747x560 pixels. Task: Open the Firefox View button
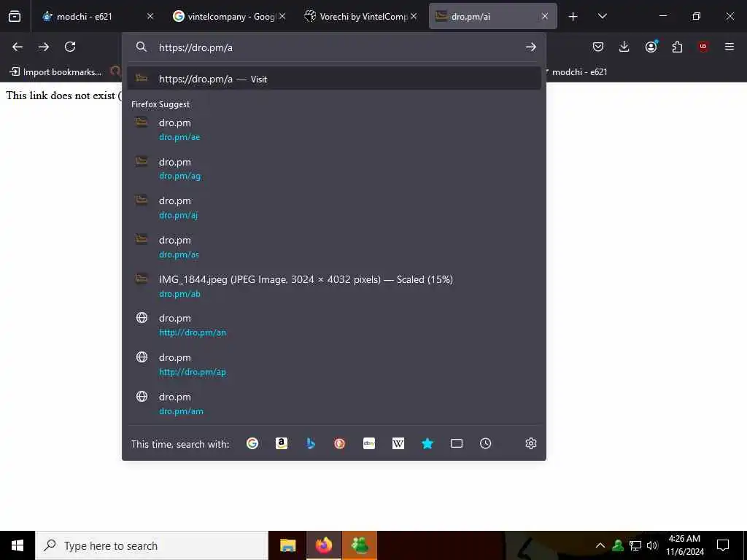(15, 16)
